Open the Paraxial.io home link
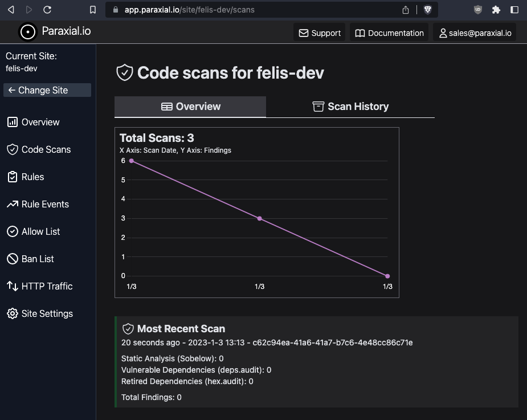Image resolution: width=527 pixels, height=420 pixels. pyautogui.click(x=66, y=31)
